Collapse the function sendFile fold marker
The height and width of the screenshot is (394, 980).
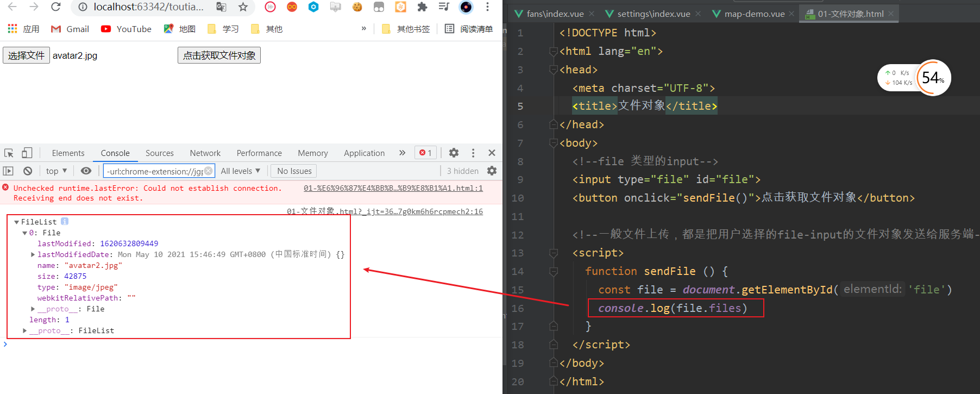point(554,271)
